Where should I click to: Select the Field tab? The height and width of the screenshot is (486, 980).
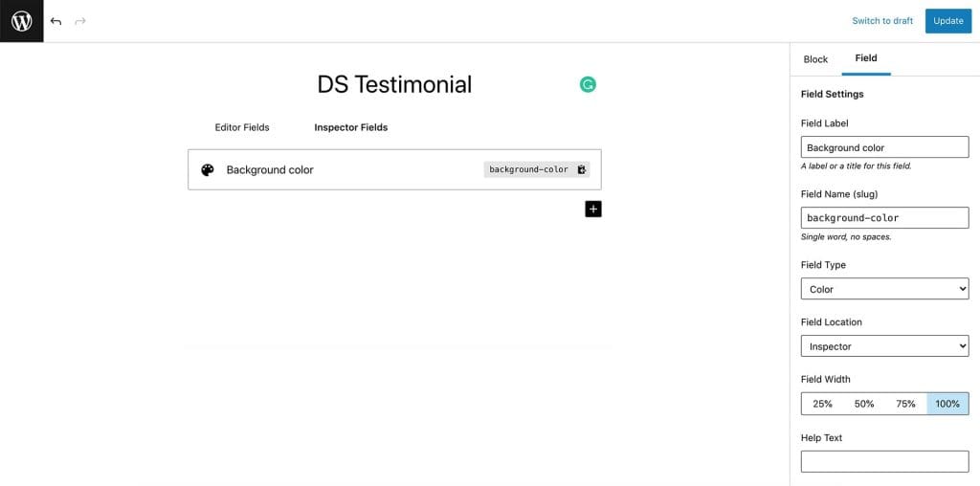(865, 58)
